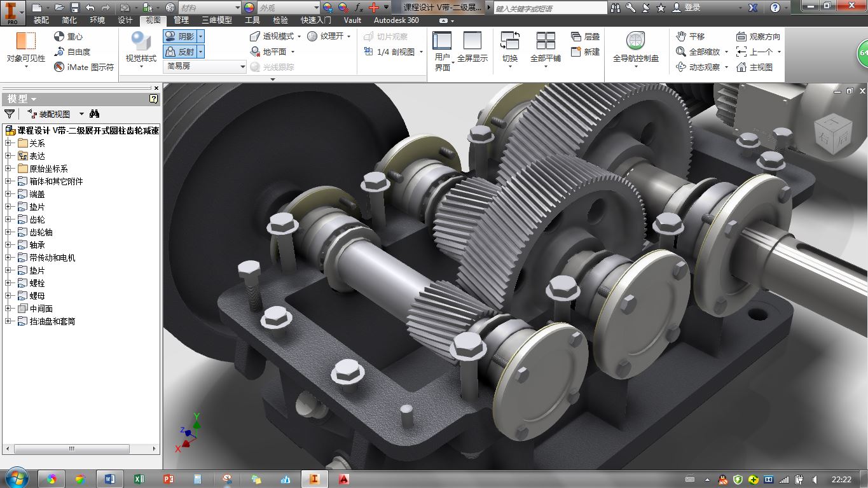Image resolution: width=868 pixels, height=488 pixels.
Task: Click the iMate 图示符 glyph tool
Action: click(84, 67)
